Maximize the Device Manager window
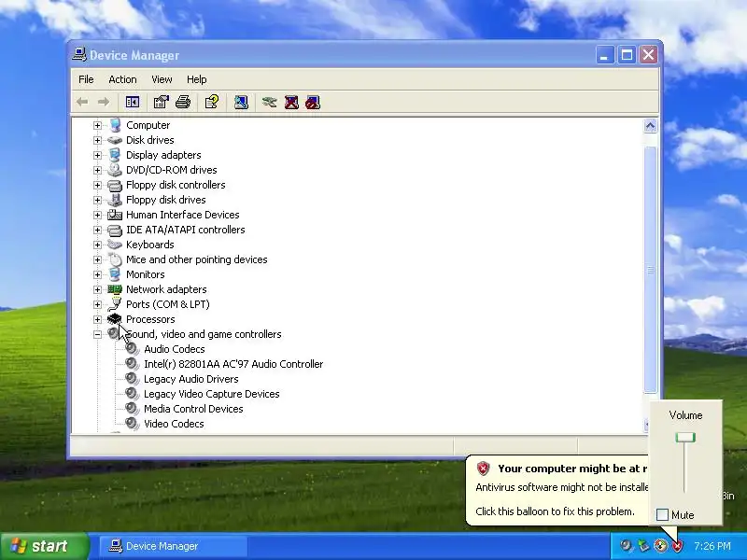Viewport: 747px width, 560px height. (627, 55)
